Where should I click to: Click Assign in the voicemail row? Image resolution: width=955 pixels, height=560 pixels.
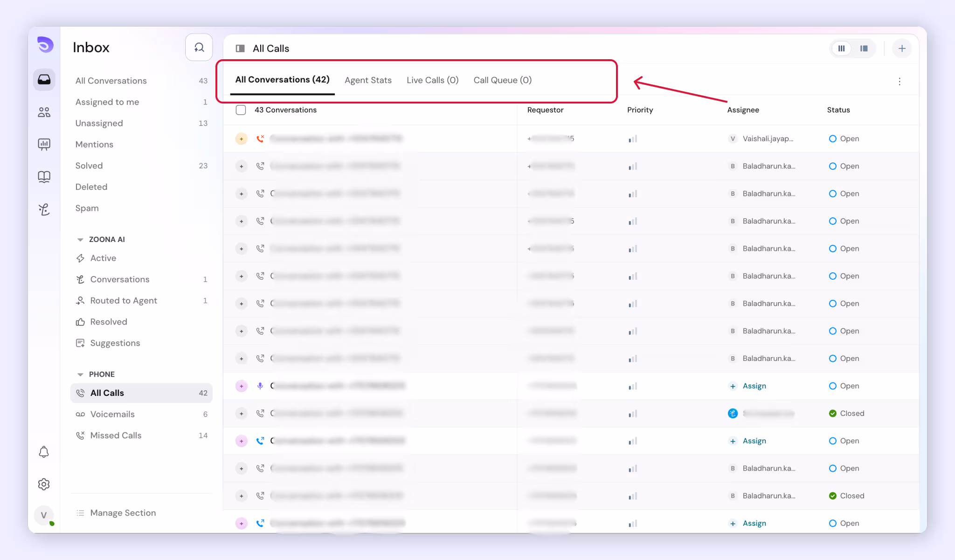click(748, 386)
